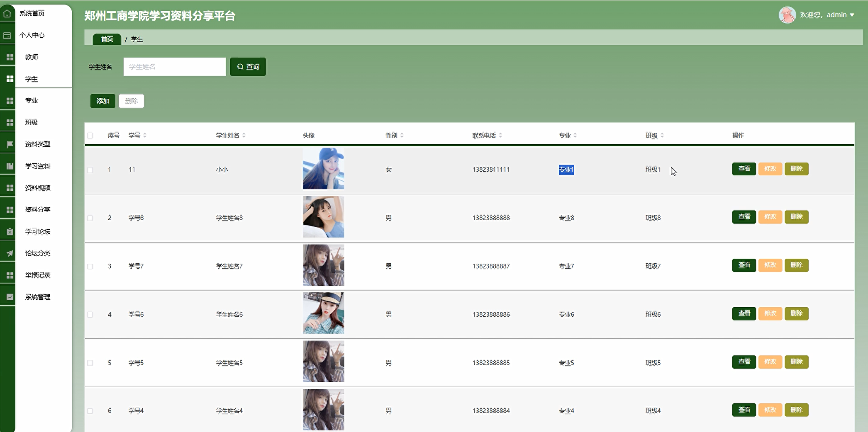Click the 查询 search button
Image resolution: width=868 pixels, height=432 pixels.
pos(248,67)
